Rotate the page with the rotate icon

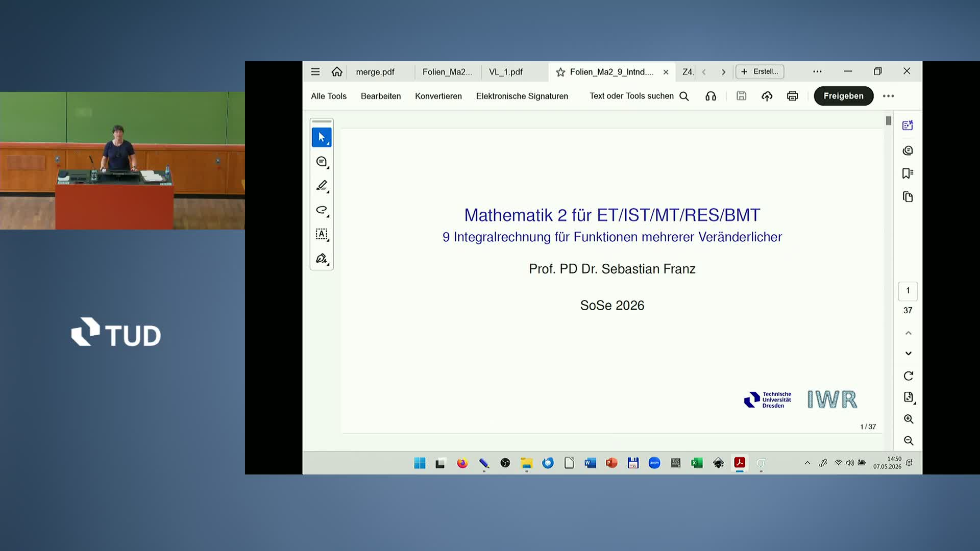(x=908, y=376)
